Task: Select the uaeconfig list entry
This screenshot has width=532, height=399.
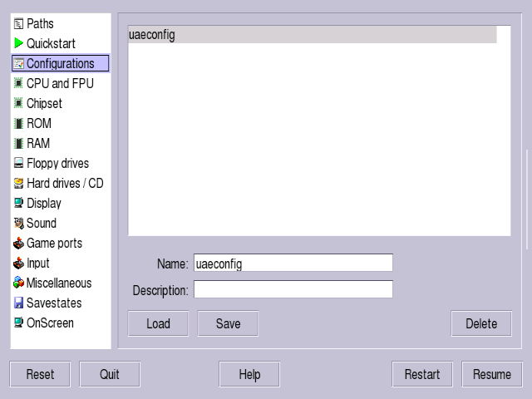Action: (313, 35)
